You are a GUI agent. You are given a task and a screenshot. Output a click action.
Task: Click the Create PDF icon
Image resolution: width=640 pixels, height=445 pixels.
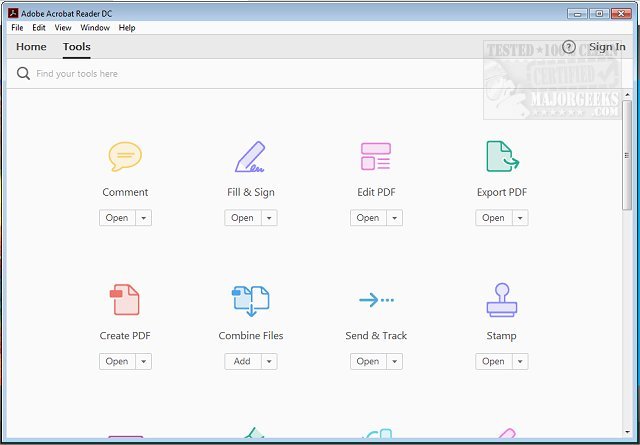click(125, 300)
